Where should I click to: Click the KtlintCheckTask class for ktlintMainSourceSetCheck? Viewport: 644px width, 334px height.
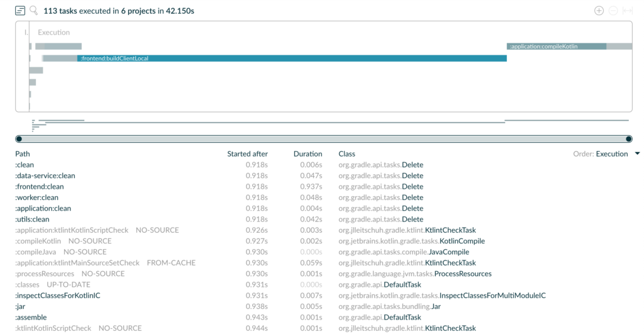450,263
